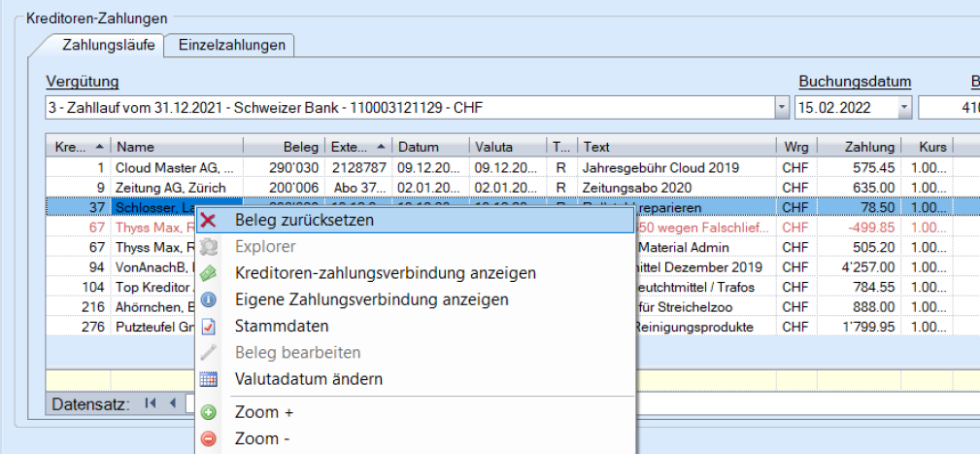Sort by the Text column header
Image resolution: width=980 pixels, height=455 pixels.
coord(677,147)
